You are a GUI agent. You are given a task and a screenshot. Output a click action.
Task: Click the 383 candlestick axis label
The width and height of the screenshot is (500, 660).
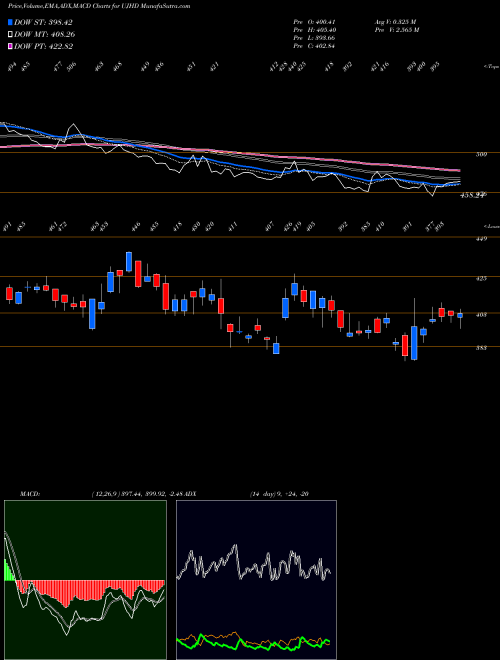click(481, 348)
